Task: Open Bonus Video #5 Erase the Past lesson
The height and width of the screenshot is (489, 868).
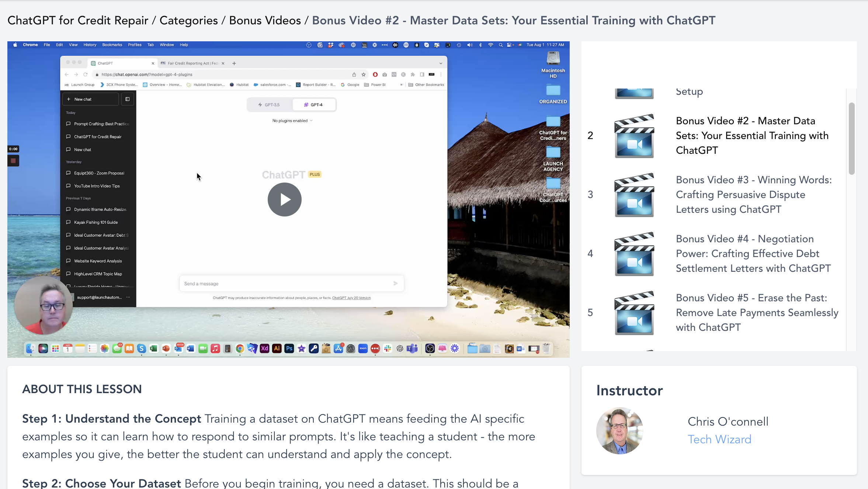Action: pos(757,313)
